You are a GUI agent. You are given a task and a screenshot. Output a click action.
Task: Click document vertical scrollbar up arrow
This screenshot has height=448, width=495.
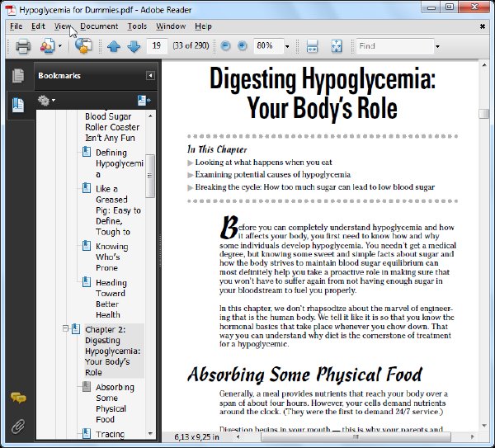484,65
